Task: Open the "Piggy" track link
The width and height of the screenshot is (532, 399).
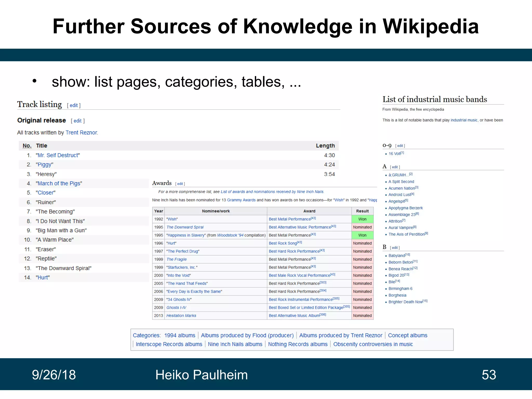Action: (45, 165)
